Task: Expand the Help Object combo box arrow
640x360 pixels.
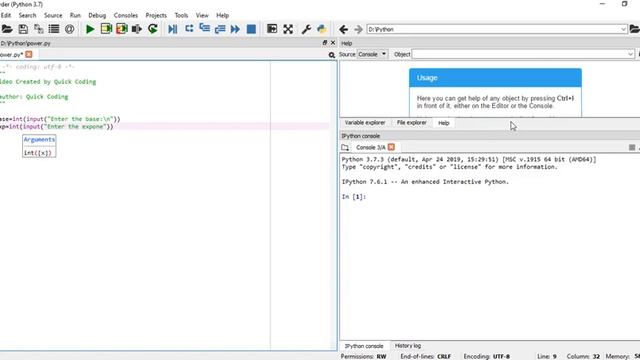Action: (630, 54)
